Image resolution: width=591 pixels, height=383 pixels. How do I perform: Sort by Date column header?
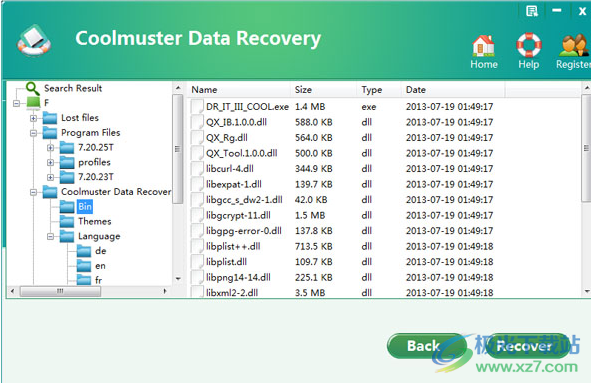(x=453, y=90)
